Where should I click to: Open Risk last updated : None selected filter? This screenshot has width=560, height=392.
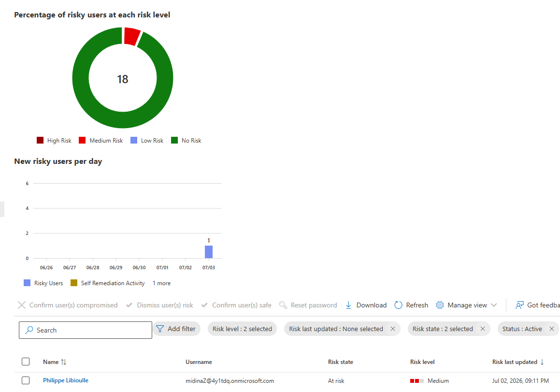click(336, 329)
